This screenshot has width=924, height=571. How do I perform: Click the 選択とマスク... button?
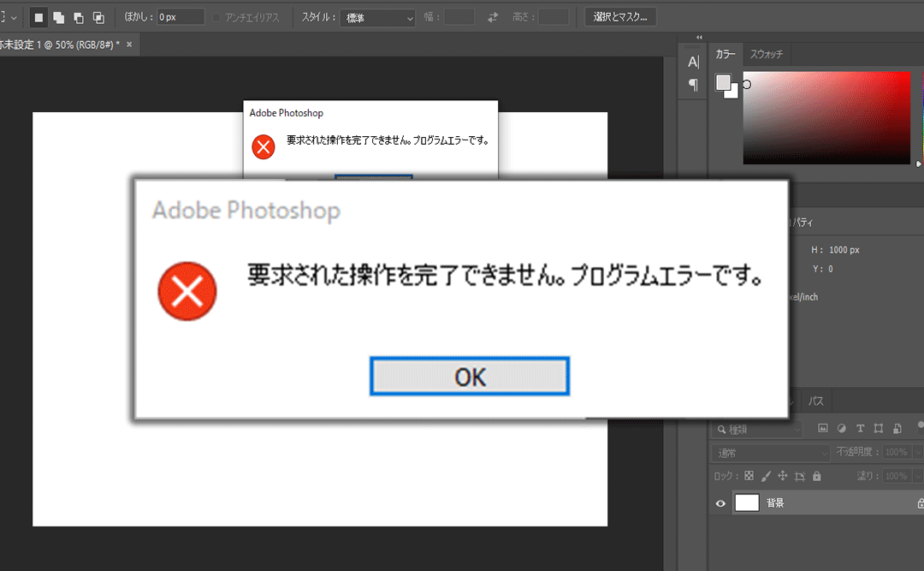(x=620, y=17)
